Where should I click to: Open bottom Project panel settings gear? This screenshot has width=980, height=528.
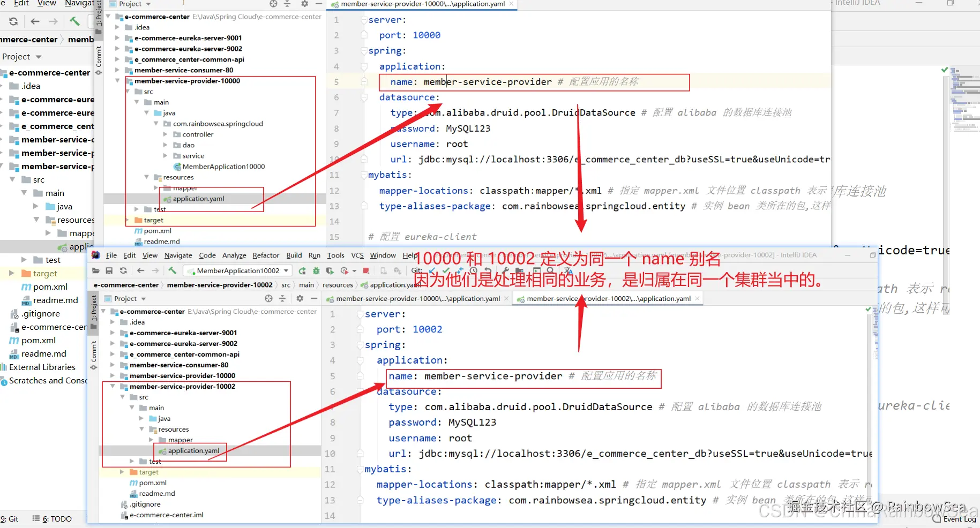(300, 298)
